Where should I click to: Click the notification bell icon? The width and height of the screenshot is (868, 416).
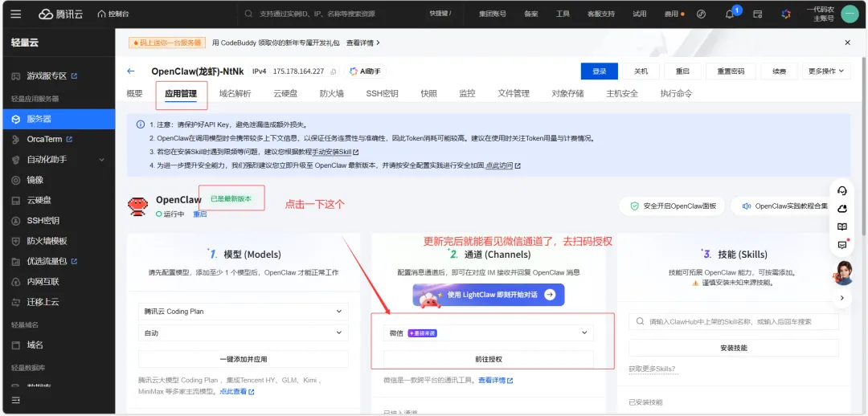[x=730, y=14]
